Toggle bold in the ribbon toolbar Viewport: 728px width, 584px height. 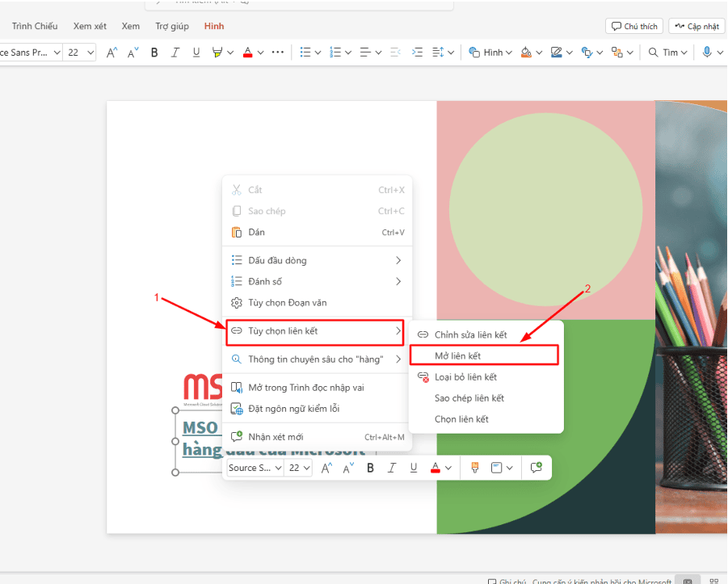(154, 53)
